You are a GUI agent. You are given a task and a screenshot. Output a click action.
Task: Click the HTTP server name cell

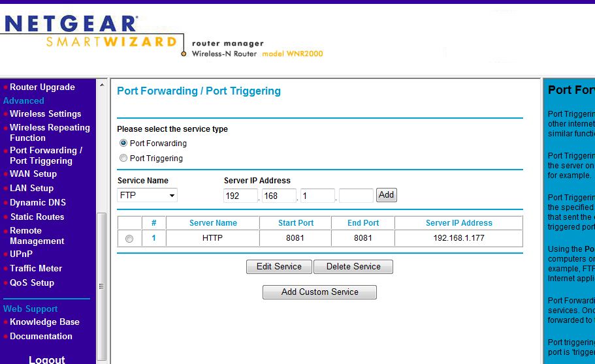click(212, 238)
